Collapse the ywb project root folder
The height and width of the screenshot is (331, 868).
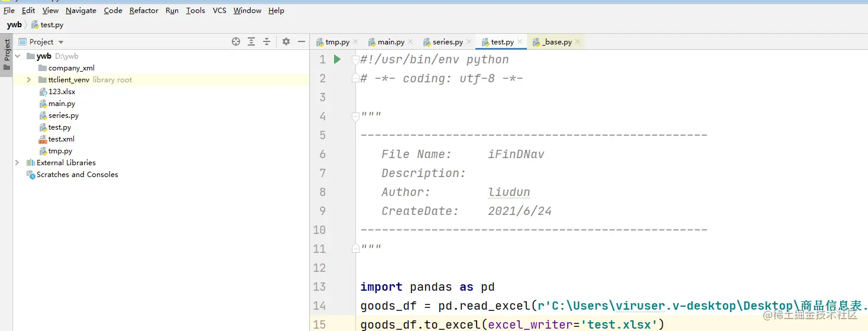(x=17, y=56)
